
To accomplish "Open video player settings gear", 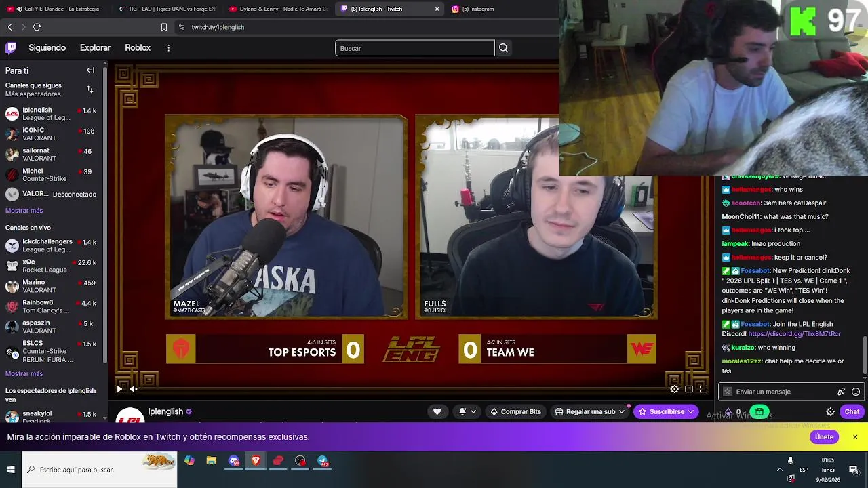I will (674, 389).
